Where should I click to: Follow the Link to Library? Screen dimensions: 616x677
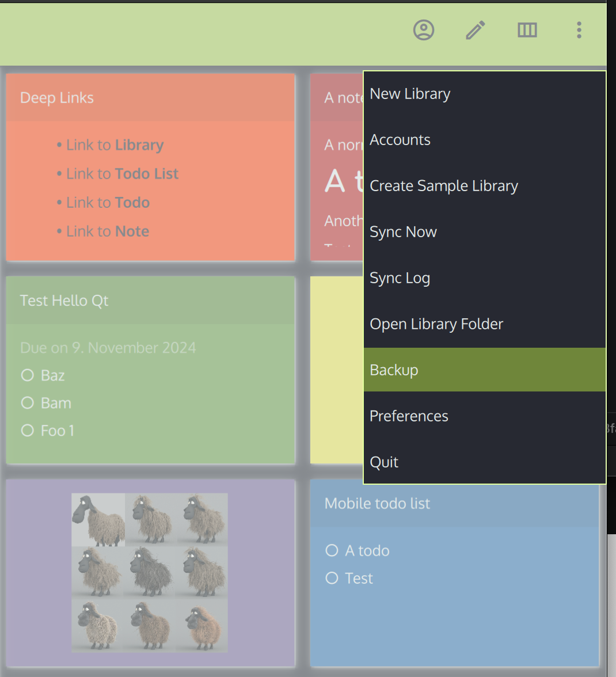pos(115,145)
